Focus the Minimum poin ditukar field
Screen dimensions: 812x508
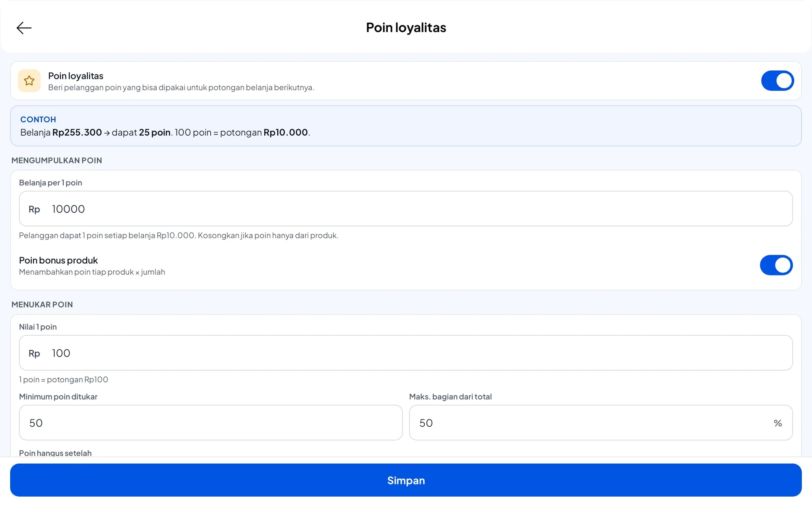coord(211,423)
